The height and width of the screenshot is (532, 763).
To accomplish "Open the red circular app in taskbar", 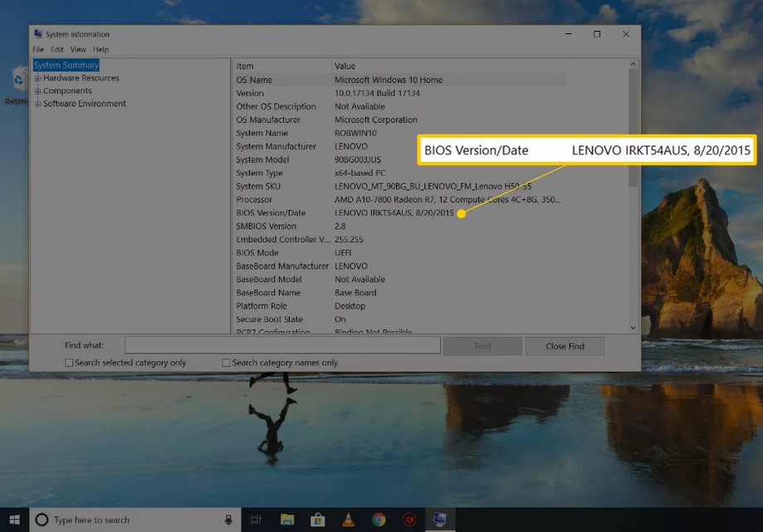I will click(409, 520).
